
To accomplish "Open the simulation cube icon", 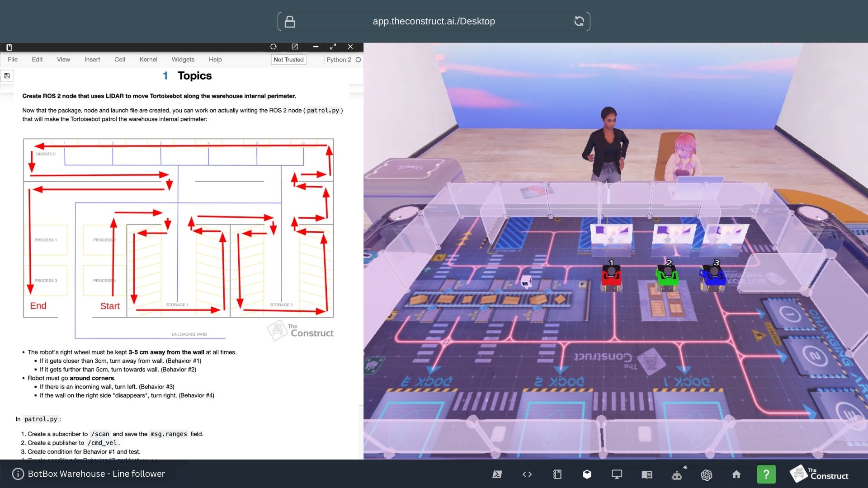I will pos(587,474).
